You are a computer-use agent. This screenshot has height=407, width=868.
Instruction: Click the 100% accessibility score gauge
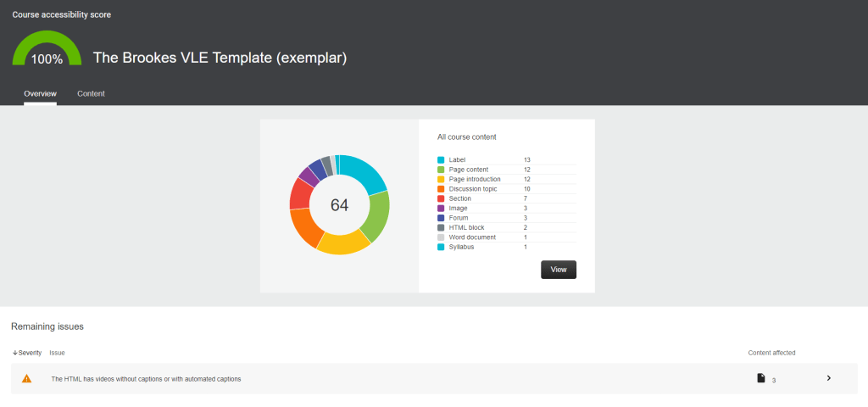coord(47,48)
